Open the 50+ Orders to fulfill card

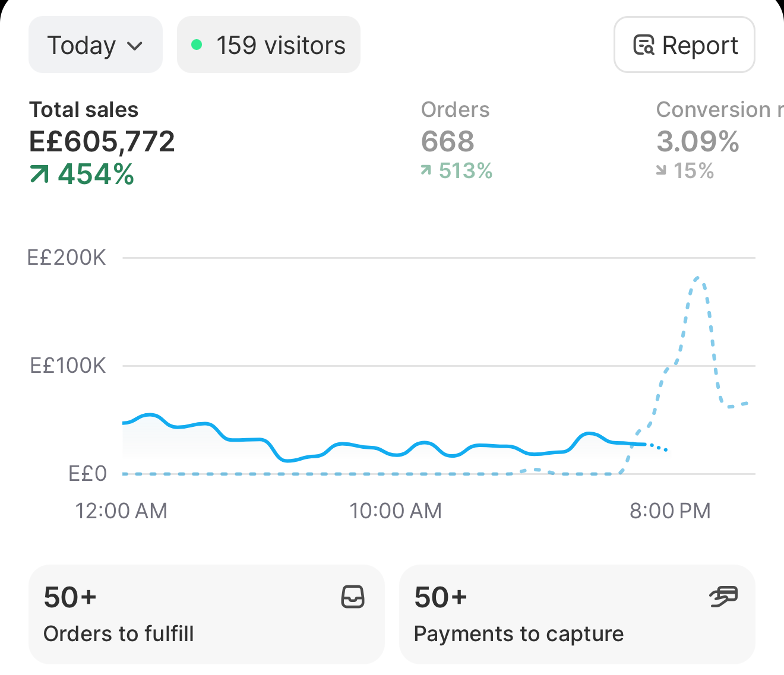(207, 614)
